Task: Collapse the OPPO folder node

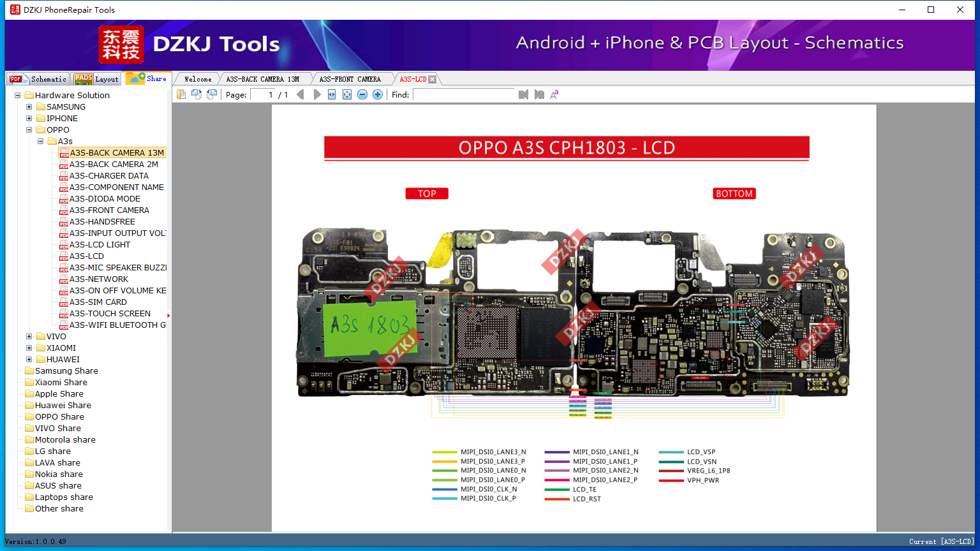Action: [29, 130]
